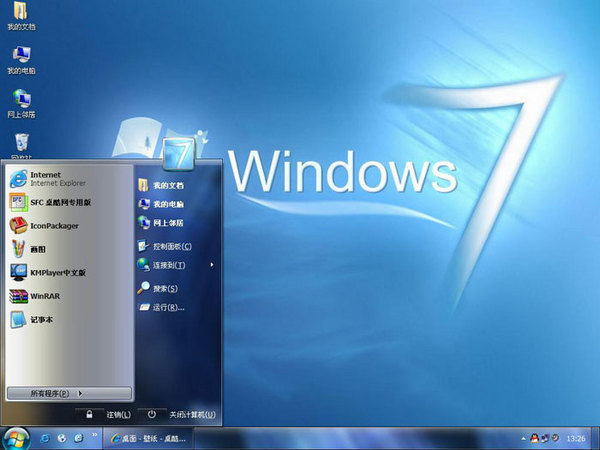
Task: Open 控制面板(C) in the Start menu
Action: (x=170, y=246)
